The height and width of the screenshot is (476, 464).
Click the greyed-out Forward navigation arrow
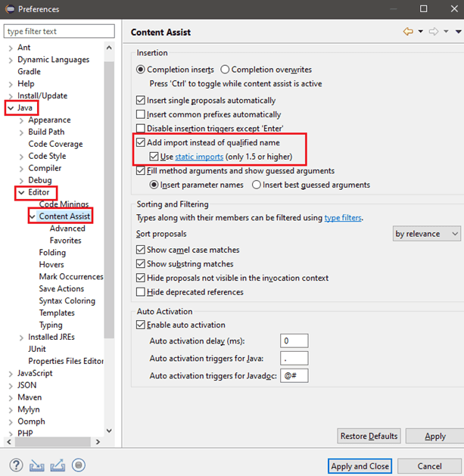pos(434,32)
